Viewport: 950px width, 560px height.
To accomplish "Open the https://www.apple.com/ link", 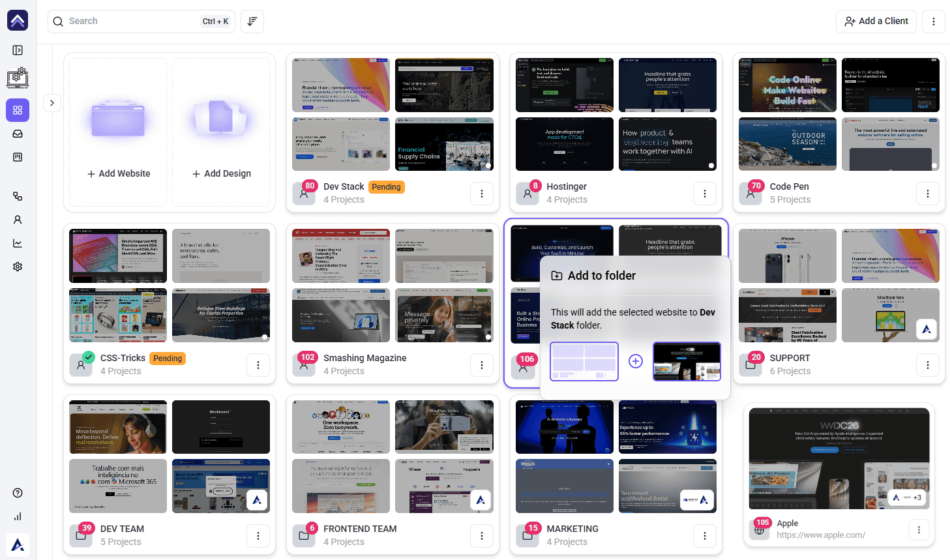I will [x=821, y=535].
